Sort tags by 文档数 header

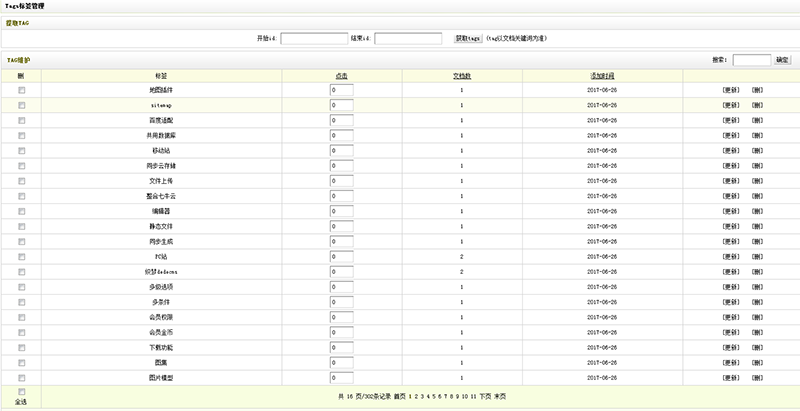click(461, 75)
